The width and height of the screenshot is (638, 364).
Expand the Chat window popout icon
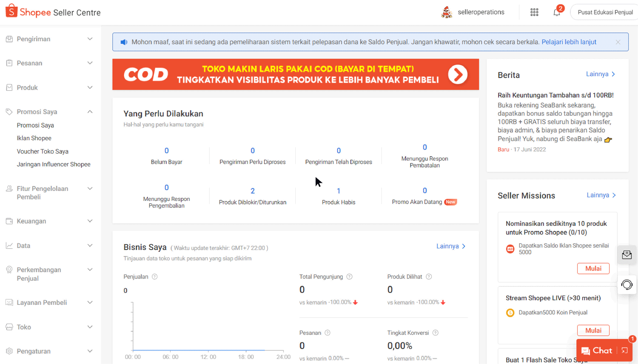pos(624,350)
